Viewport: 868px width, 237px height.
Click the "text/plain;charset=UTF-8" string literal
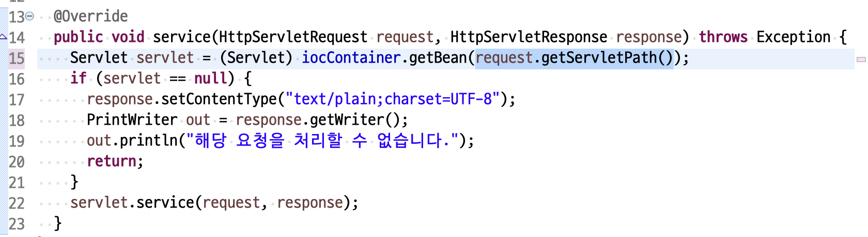[393, 99]
